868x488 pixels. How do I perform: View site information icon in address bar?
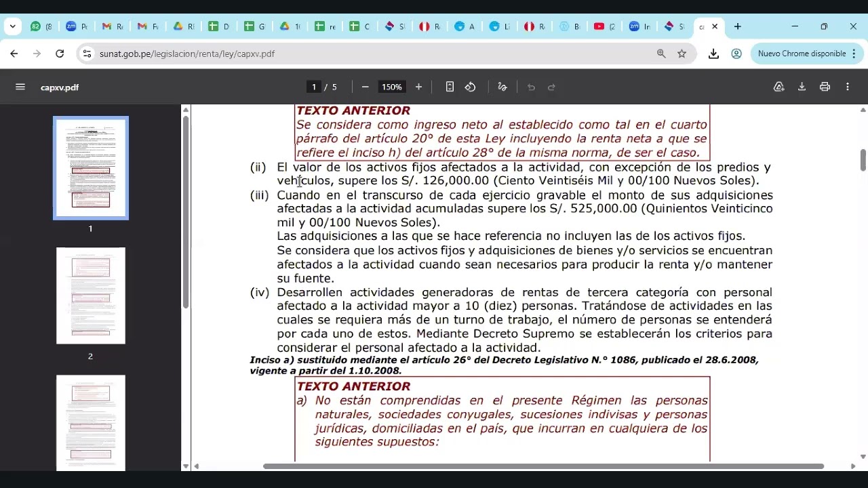point(86,54)
